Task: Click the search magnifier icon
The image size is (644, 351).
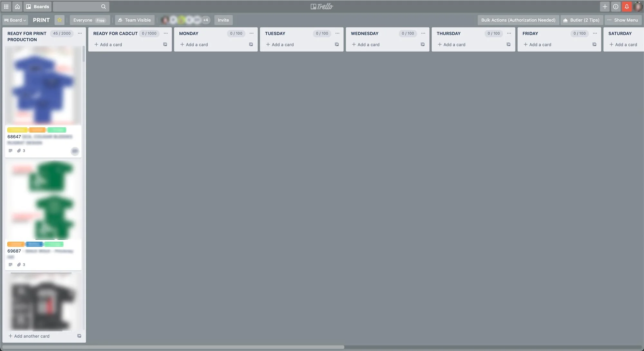Action: (x=103, y=6)
